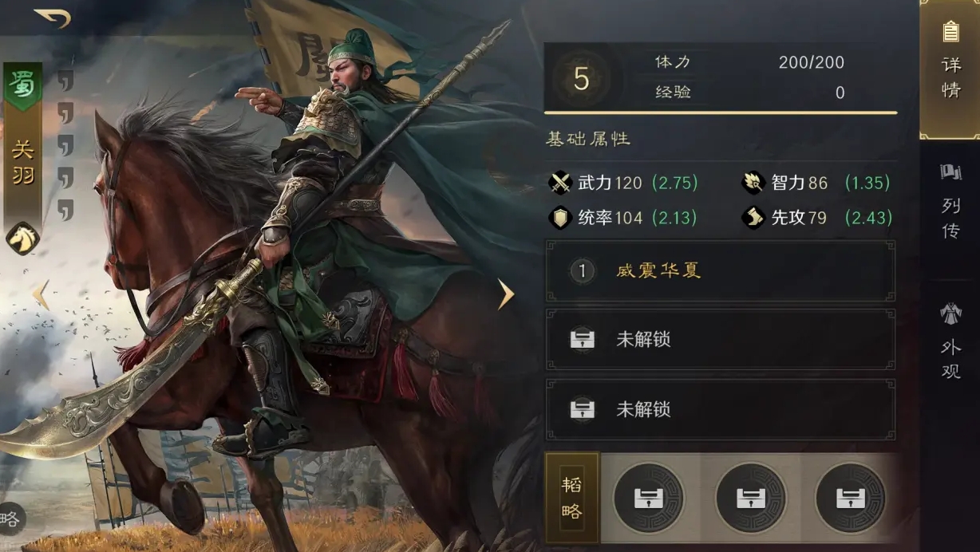Show next hero with right arrow
Image resolution: width=980 pixels, height=552 pixels.
505,294
